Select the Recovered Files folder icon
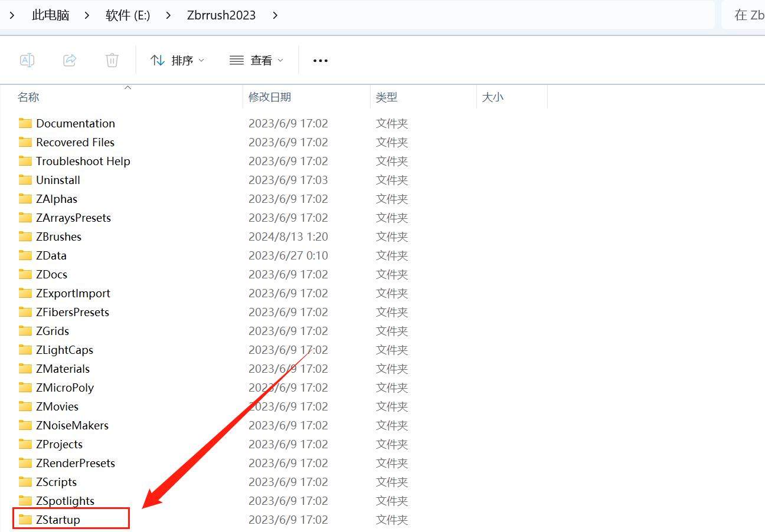The image size is (765, 532). pyautogui.click(x=25, y=142)
